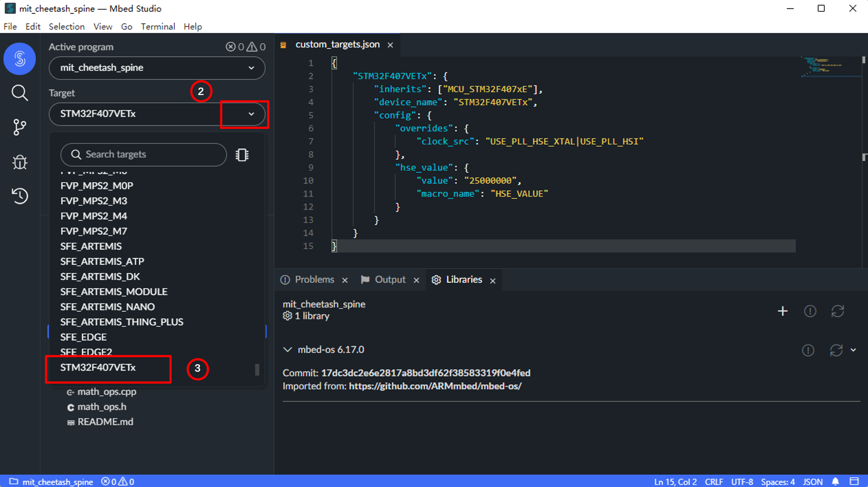Collapse the mbed-os 6.17.0 library entry

(x=287, y=350)
